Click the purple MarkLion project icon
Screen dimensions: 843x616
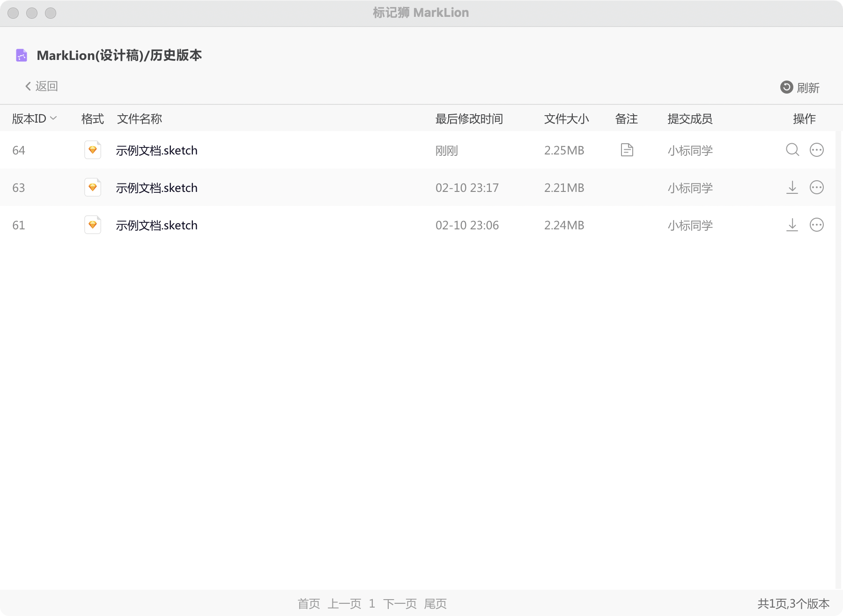point(22,55)
